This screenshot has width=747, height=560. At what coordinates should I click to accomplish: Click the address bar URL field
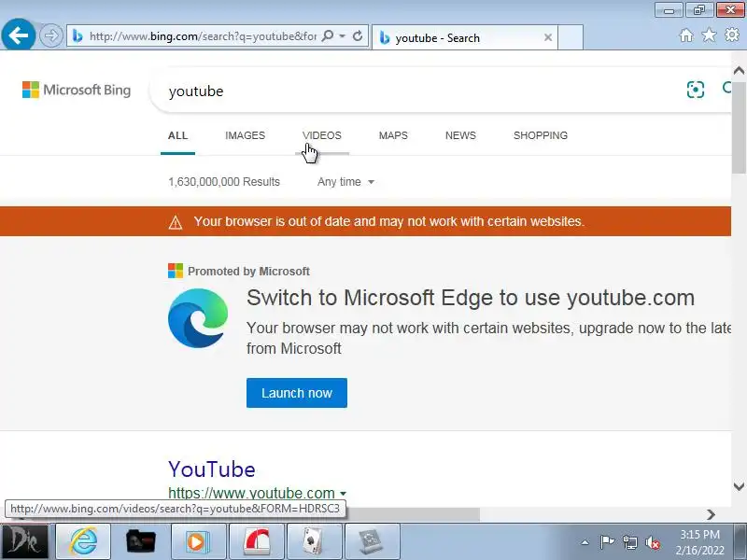pos(203,36)
